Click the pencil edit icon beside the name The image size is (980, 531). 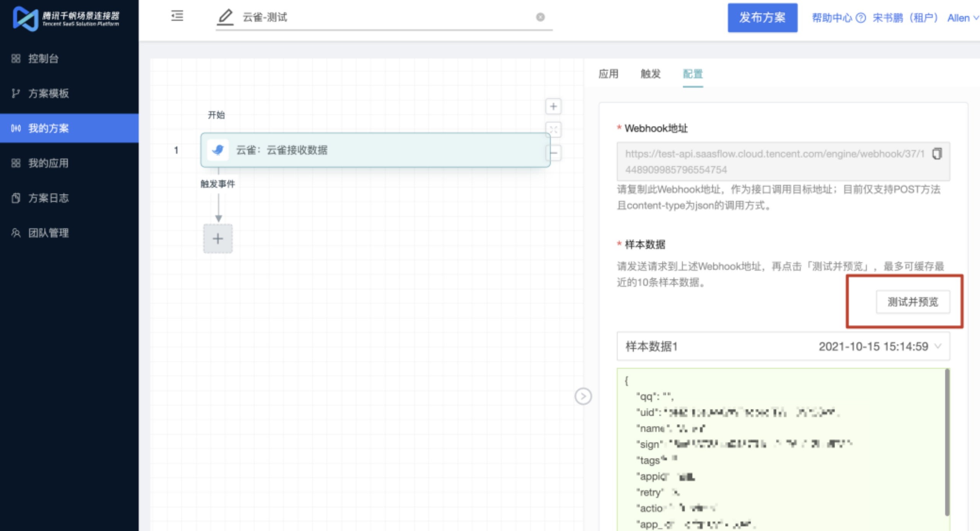point(225,17)
